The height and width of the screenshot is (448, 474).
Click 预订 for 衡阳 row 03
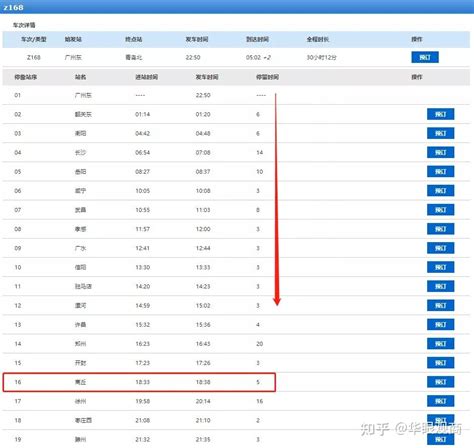pos(440,133)
